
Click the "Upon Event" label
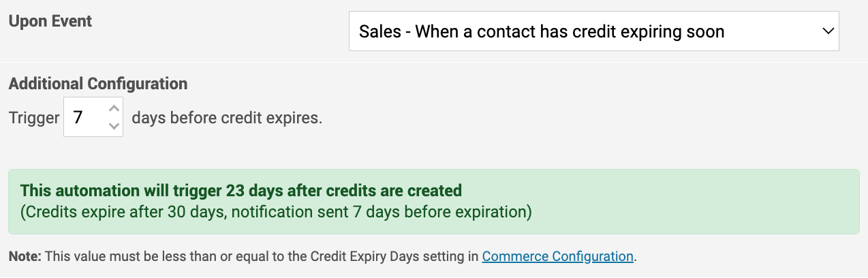(x=50, y=21)
